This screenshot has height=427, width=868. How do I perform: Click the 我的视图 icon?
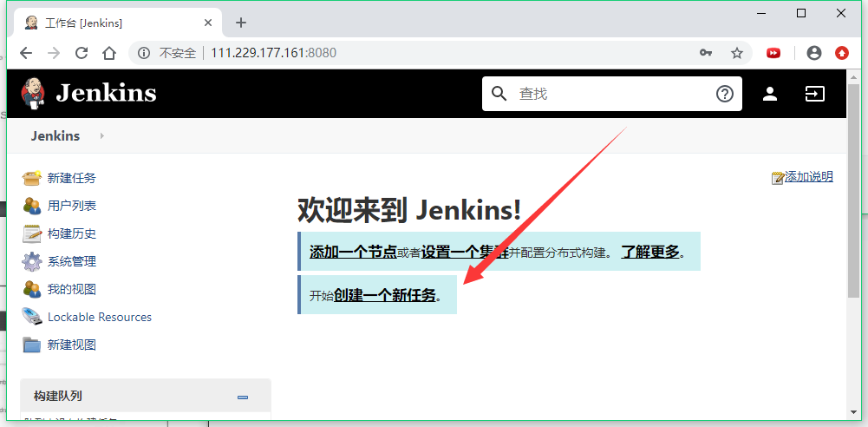click(31, 289)
